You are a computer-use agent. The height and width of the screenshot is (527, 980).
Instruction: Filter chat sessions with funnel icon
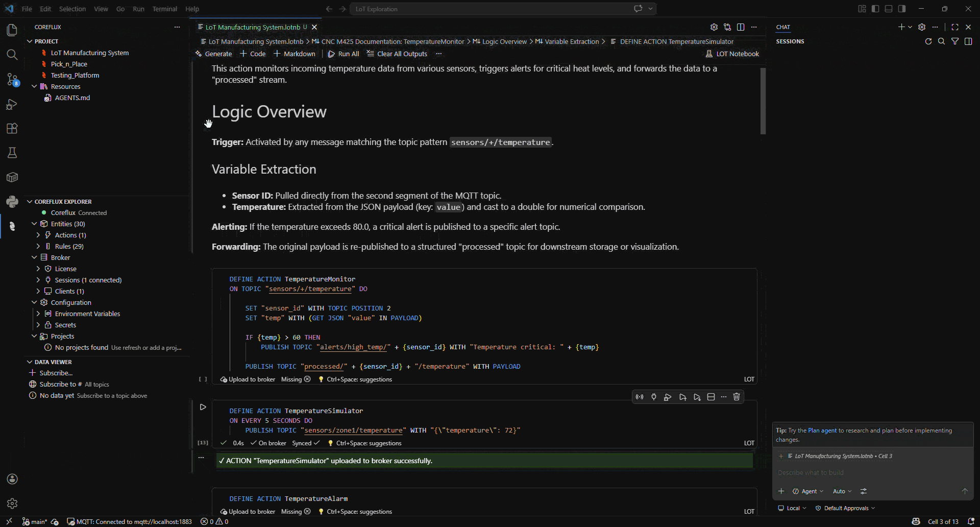click(x=955, y=41)
